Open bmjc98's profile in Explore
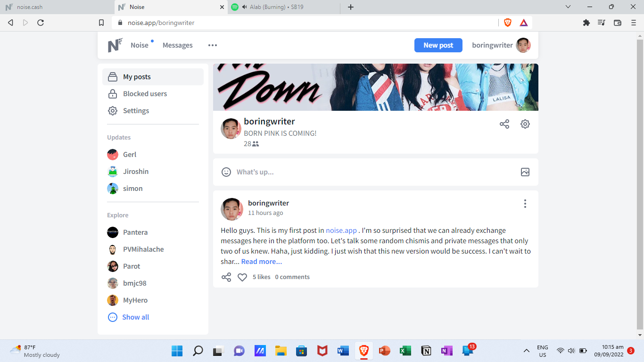 127,283
